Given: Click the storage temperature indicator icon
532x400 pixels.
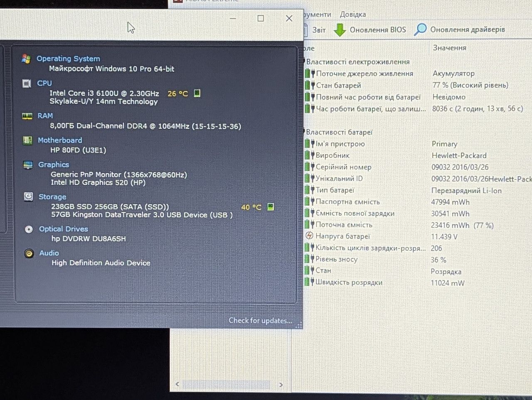Looking at the screenshot, I should pos(271,206).
